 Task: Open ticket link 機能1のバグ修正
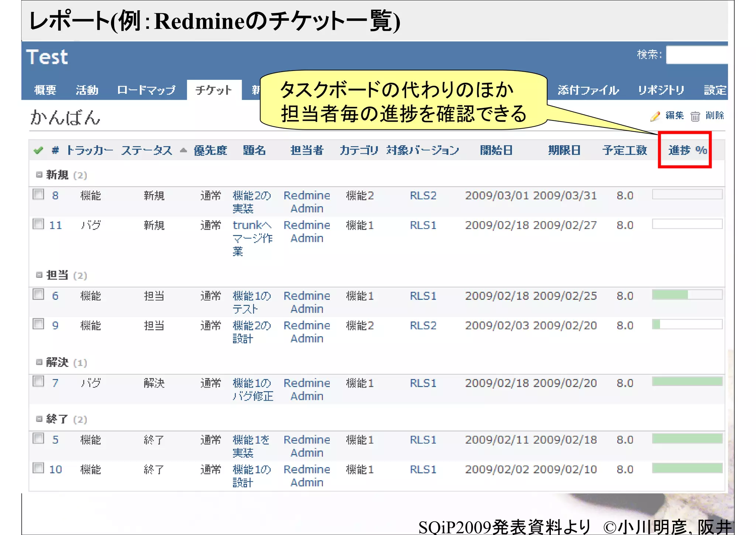(x=253, y=389)
